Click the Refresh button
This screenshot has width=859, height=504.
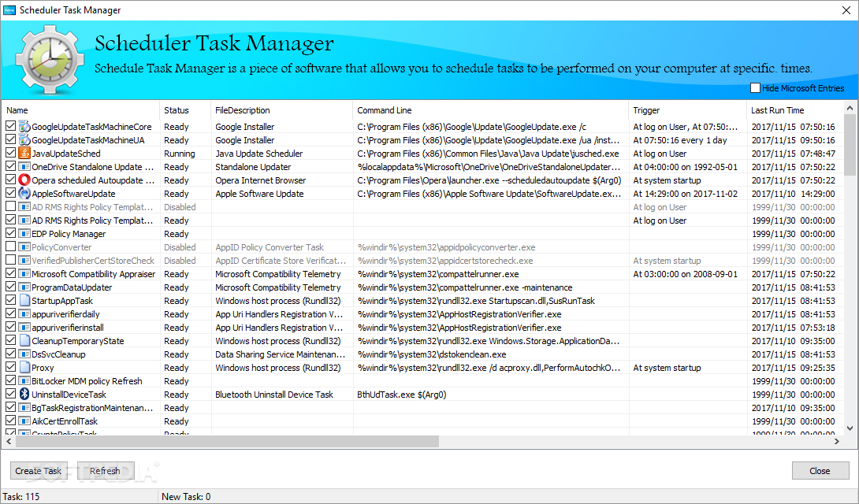pos(105,471)
